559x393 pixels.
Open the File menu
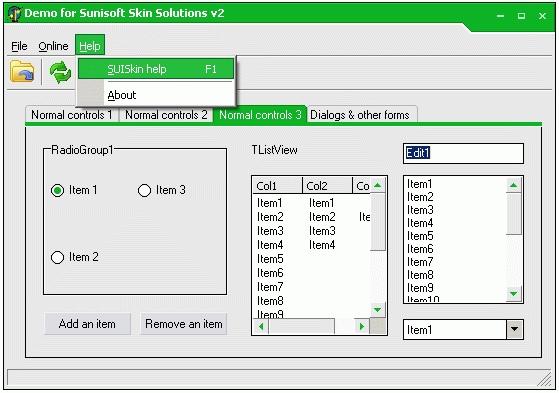[x=19, y=46]
